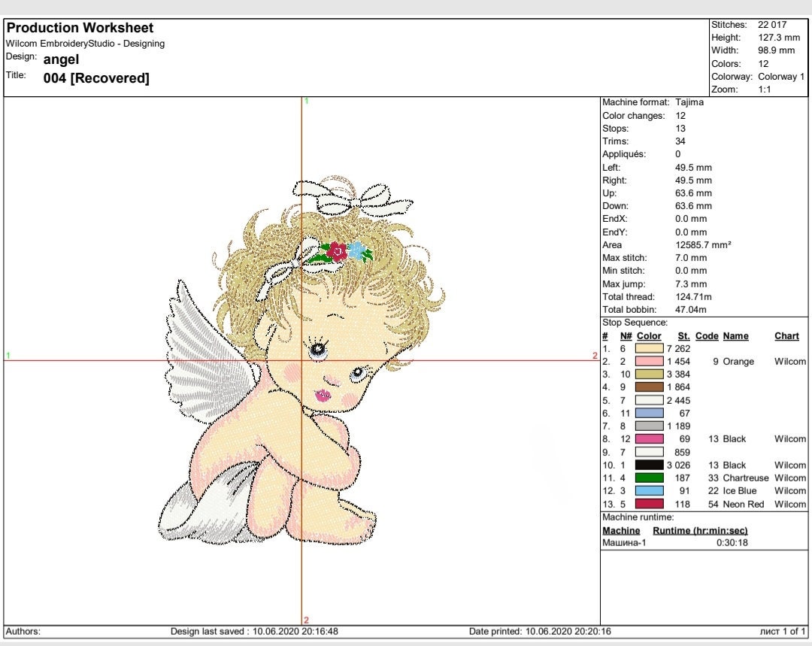Click the pink swatch for stop 2

[648, 362]
